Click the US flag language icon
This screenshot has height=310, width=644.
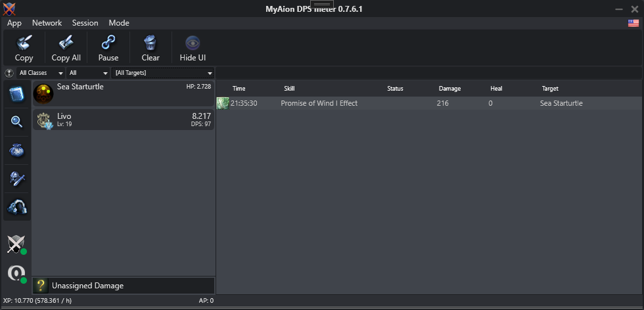633,23
